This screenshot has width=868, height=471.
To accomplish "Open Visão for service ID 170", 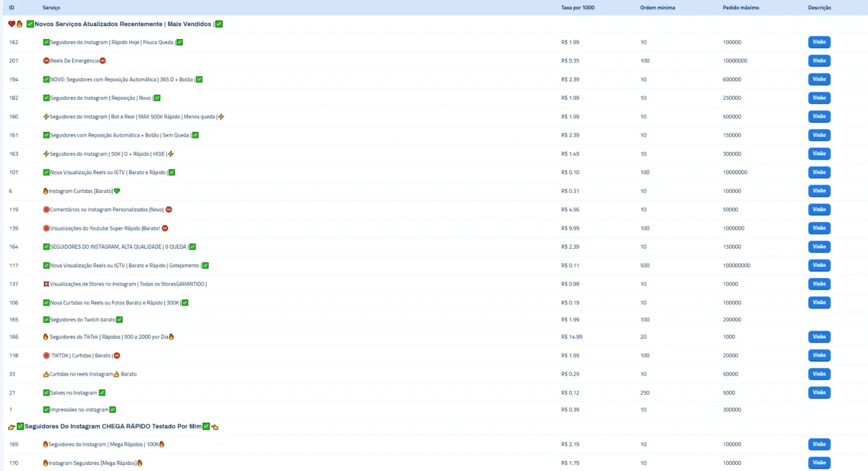I will tap(819, 463).
